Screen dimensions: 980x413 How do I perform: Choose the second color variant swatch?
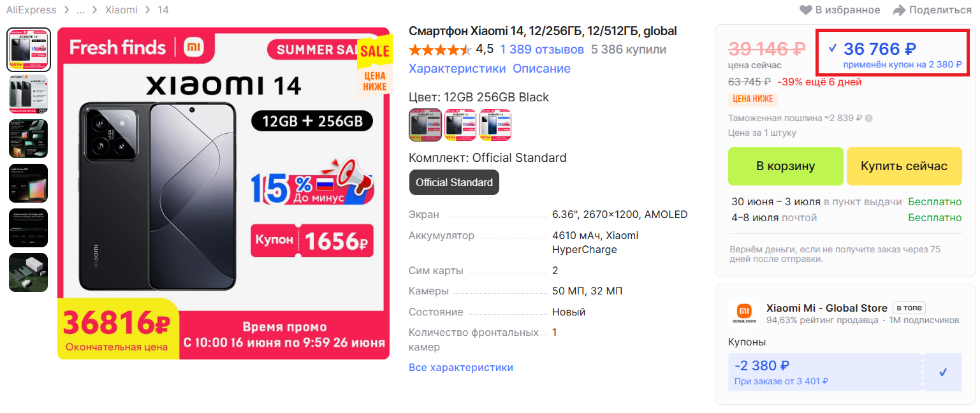click(x=460, y=124)
